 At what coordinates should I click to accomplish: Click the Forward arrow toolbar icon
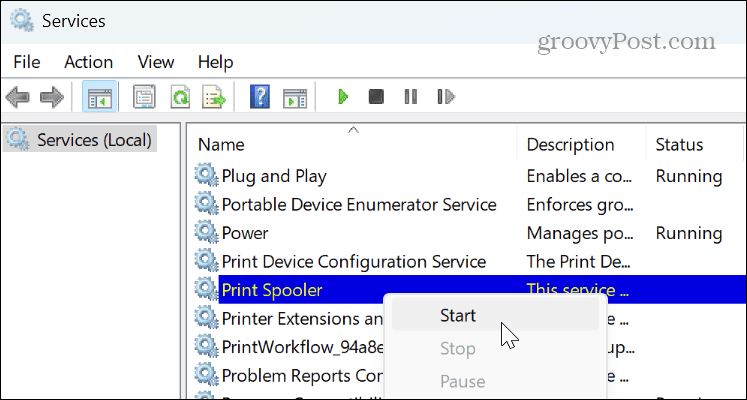pyautogui.click(x=52, y=97)
